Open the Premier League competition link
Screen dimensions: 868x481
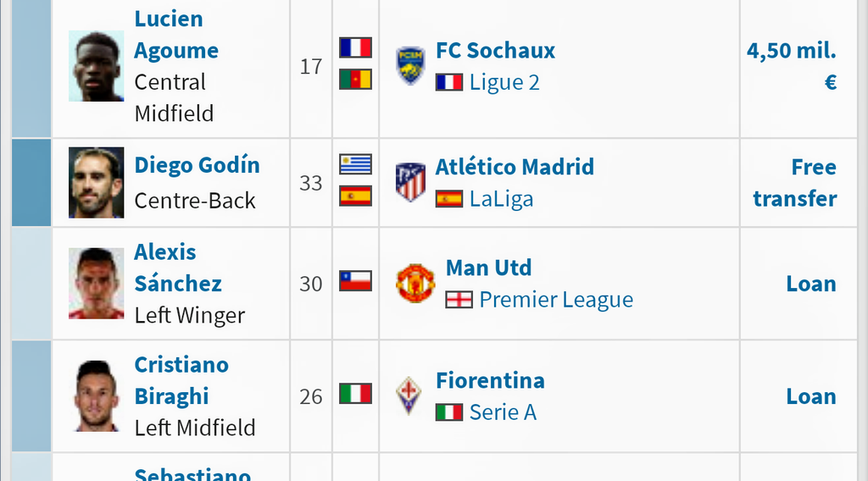tap(556, 300)
